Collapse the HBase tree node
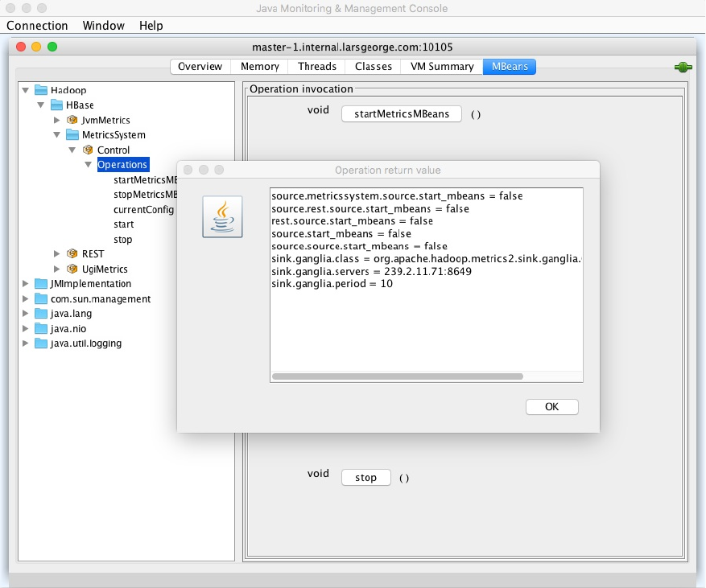Screen dimensions: 706x588 [x=41, y=105]
